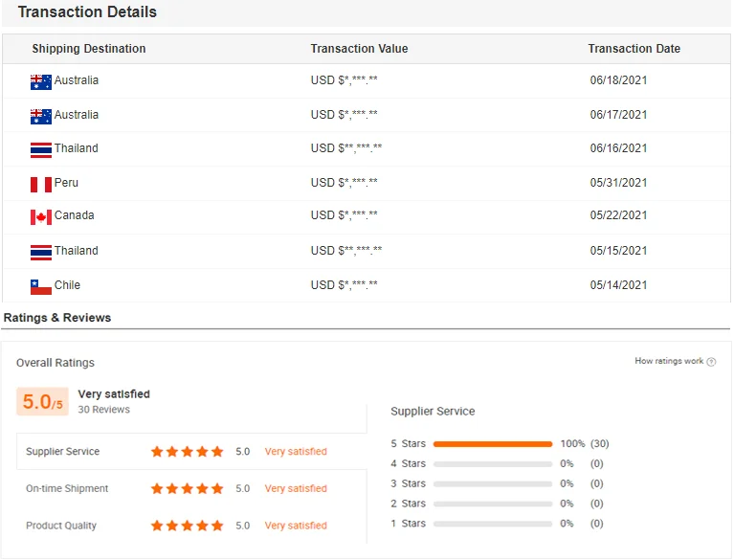
Task: Click the Transaction Details heading
Action: [87, 12]
